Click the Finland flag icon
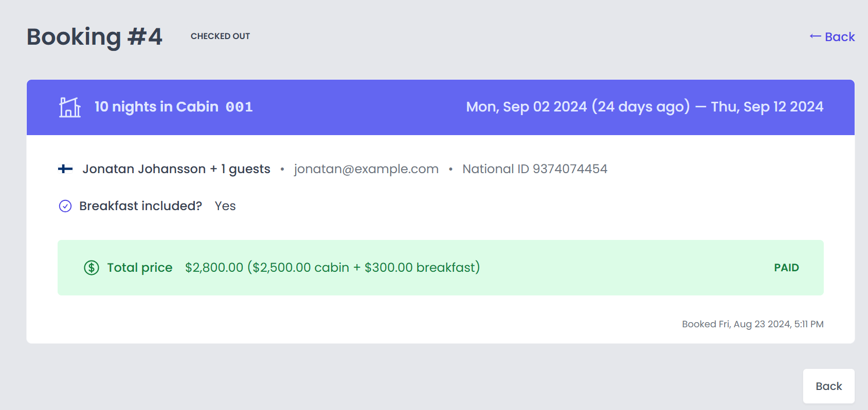This screenshot has height=410, width=868. [x=65, y=169]
